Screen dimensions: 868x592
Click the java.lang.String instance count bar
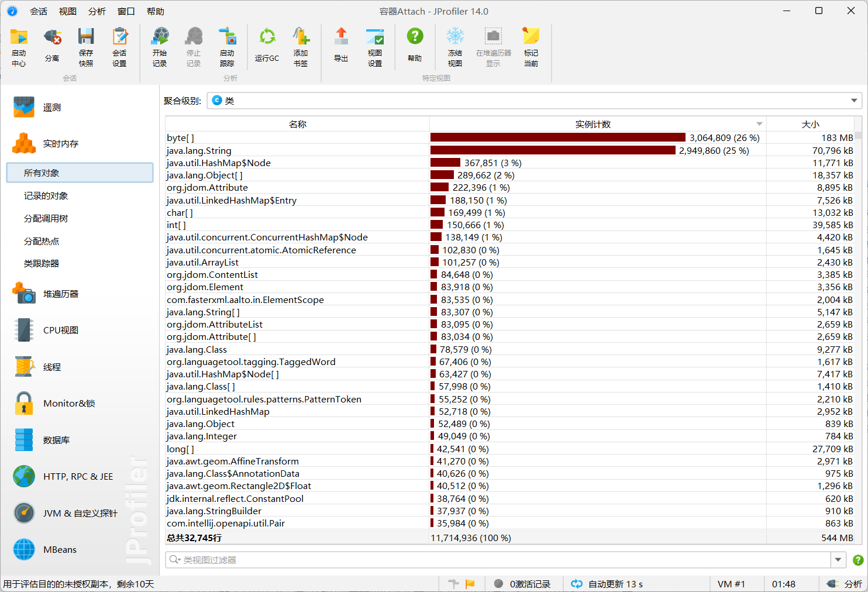(553, 150)
